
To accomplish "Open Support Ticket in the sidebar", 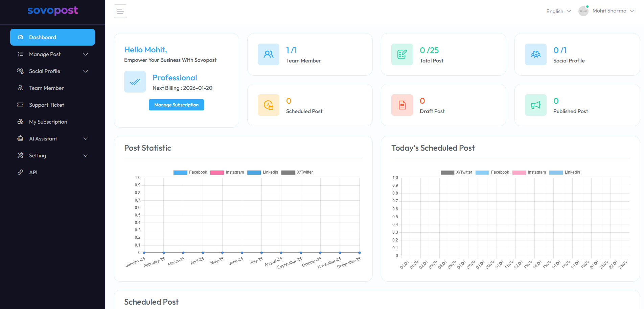I will point(46,105).
